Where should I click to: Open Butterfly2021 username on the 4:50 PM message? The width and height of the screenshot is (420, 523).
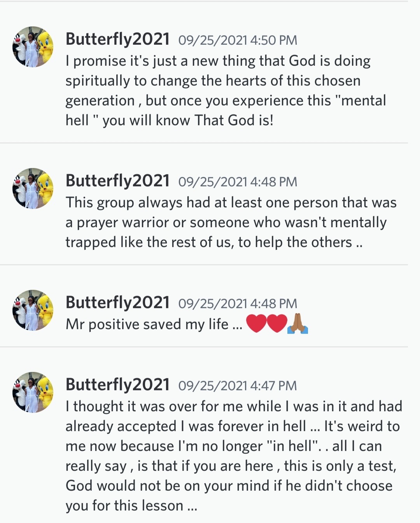[117, 39]
